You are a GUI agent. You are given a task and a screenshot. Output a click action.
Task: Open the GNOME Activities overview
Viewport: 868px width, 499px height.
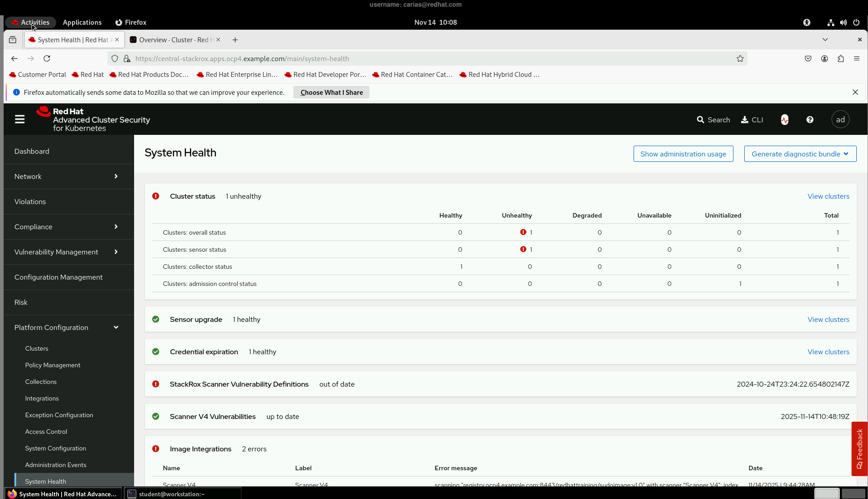pyautogui.click(x=31, y=22)
